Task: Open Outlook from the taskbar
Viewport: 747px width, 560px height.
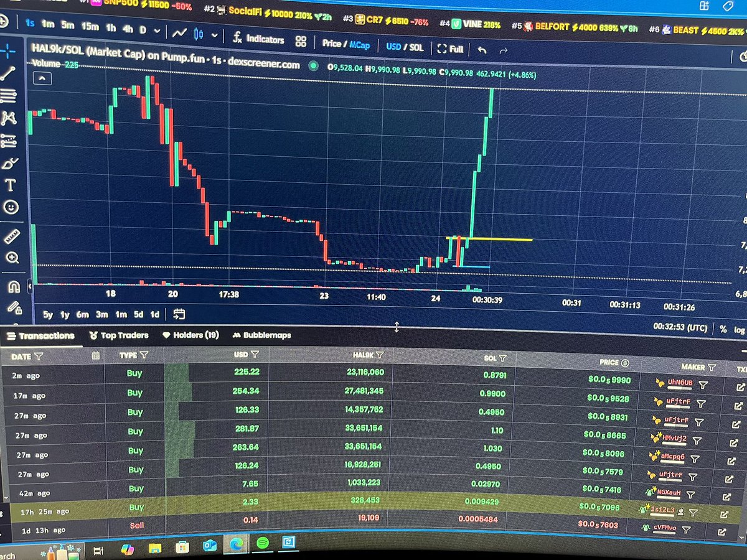Action: pos(209,546)
